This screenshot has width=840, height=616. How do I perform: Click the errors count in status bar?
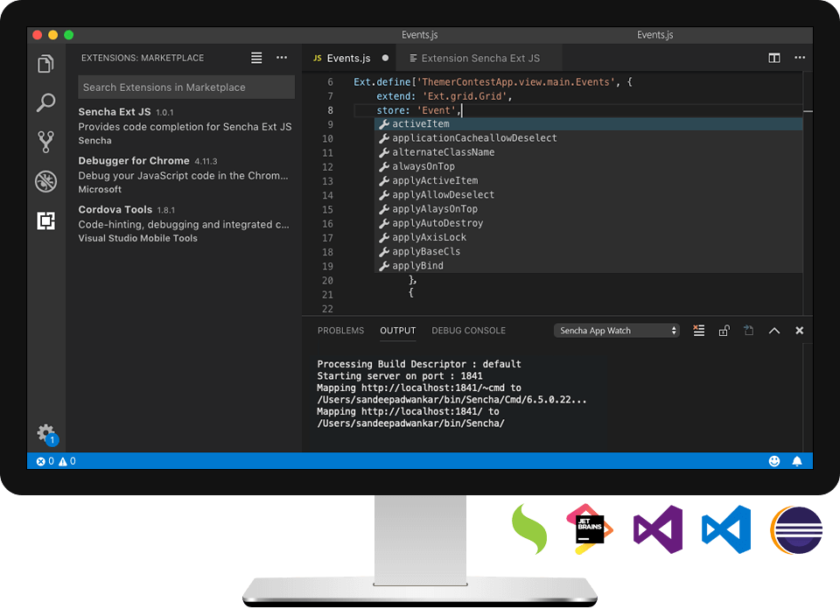[x=45, y=461]
